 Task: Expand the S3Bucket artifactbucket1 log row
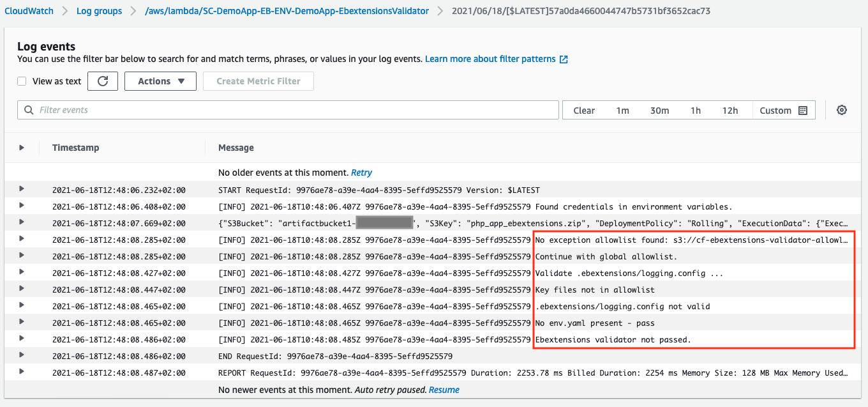pyautogui.click(x=22, y=222)
